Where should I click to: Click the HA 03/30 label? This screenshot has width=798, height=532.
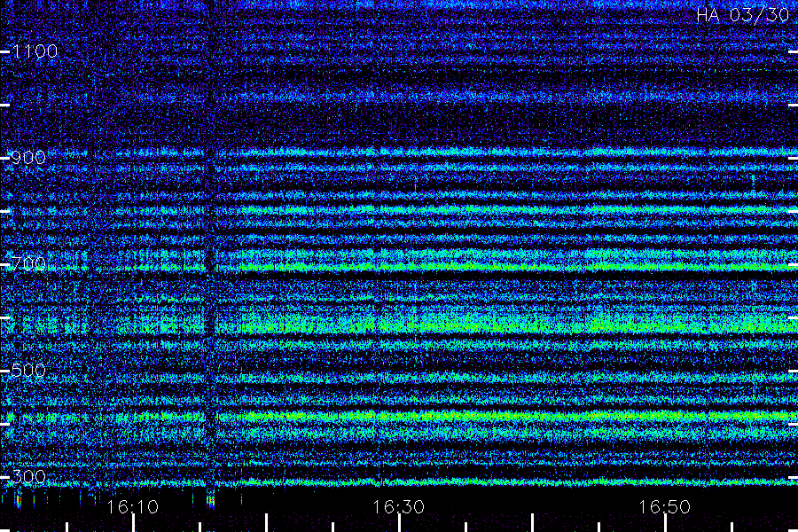click(742, 15)
